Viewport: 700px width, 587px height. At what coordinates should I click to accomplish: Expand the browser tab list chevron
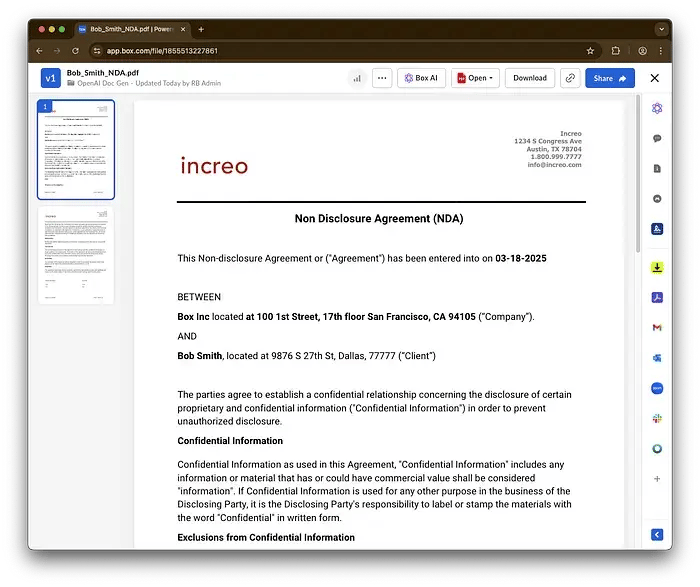coord(661,29)
